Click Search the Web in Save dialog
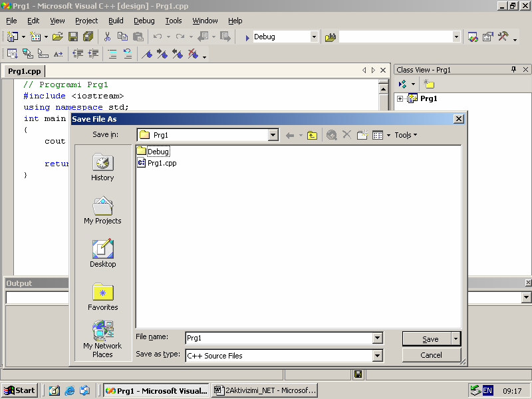Screen dimensions: 532x399 click(331, 135)
